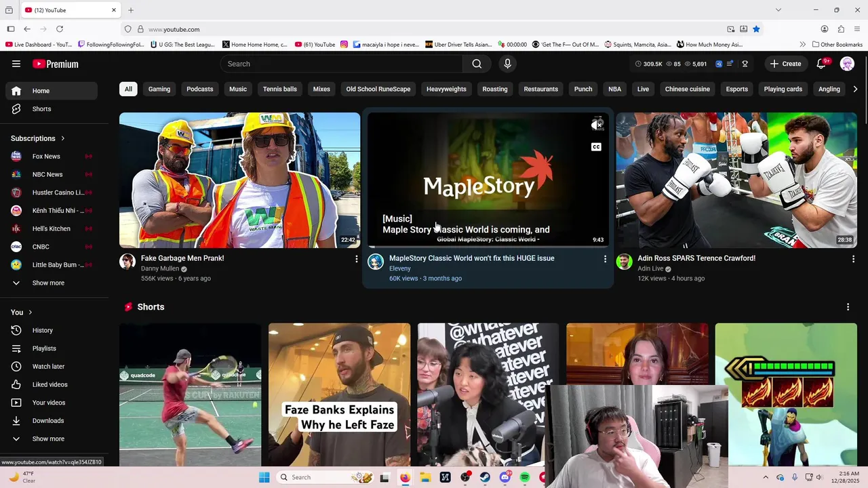
Task: Show hidden system tray icons
Action: click(x=766, y=477)
